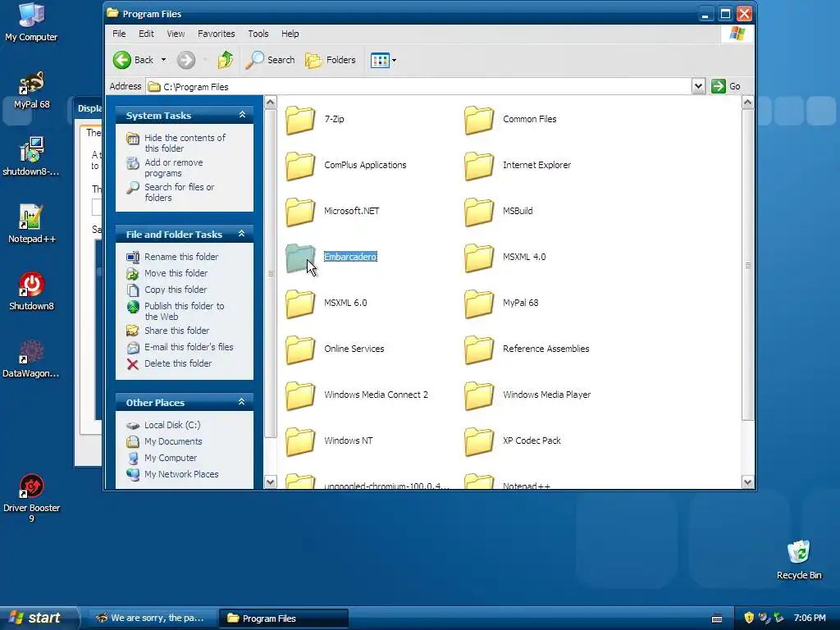840x630 pixels.
Task: Click Hide the contents of this folder
Action: tap(185, 143)
